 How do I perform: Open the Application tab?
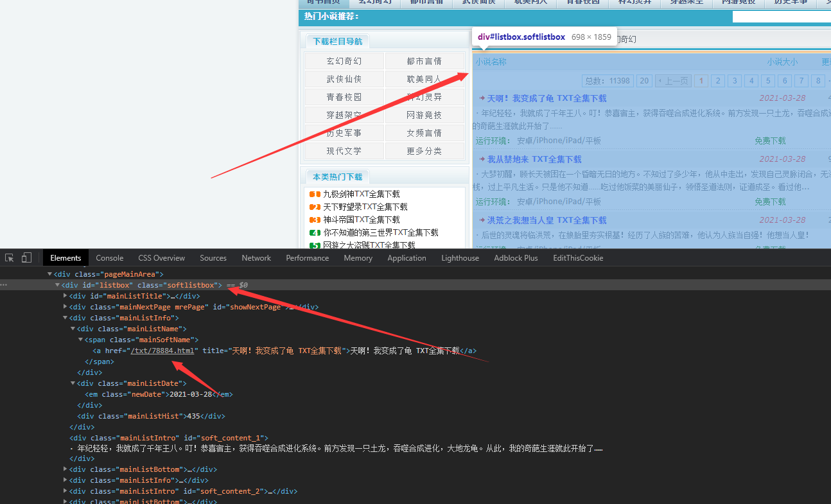point(407,257)
